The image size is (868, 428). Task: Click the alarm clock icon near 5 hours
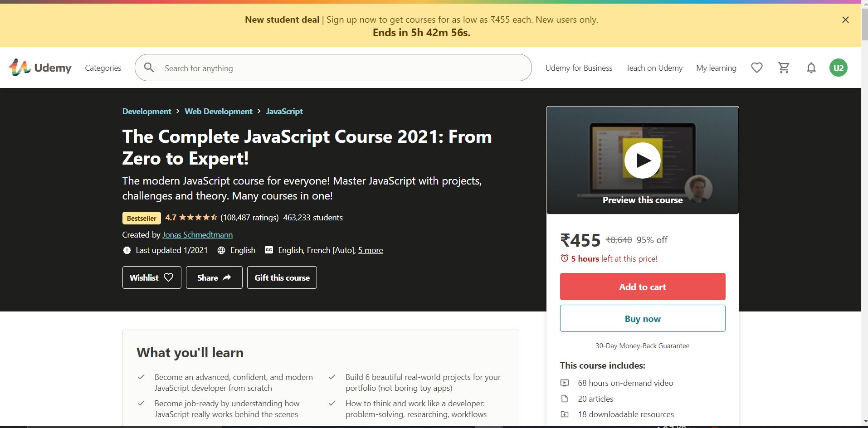pos(564,258)
